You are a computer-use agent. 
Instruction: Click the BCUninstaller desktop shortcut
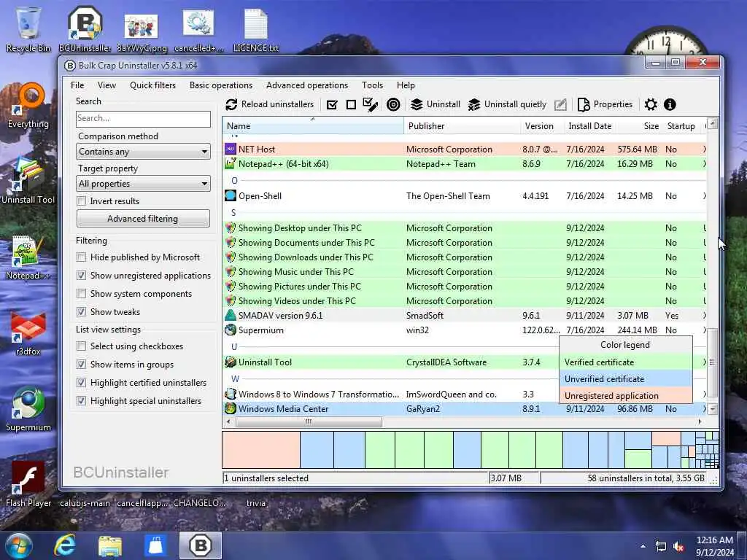pyautogui.click(x=85, y=28)
